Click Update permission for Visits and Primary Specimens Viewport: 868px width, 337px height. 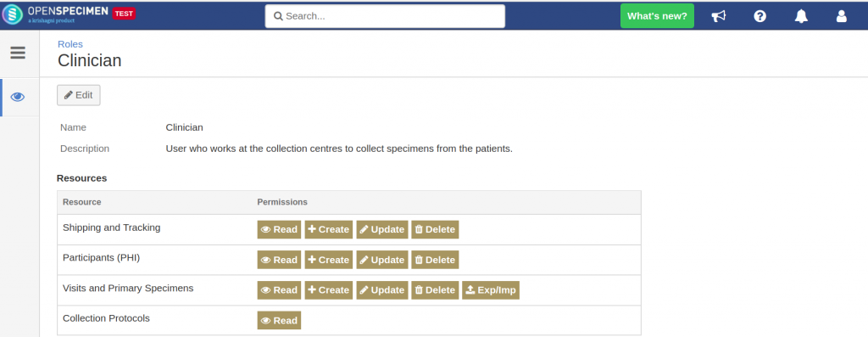(382, 289)
